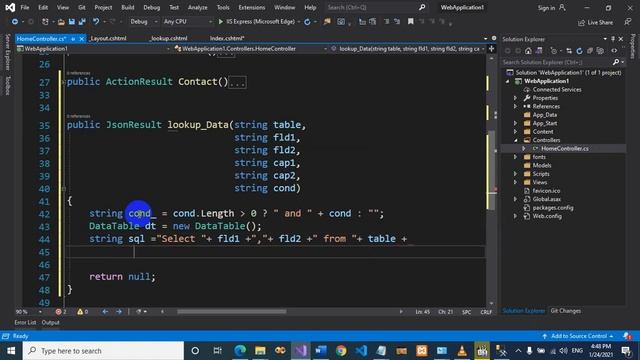Open VLC from the taskbar
Image resolution: width=640 pixels, height=360 pixels.
point(462,351)
